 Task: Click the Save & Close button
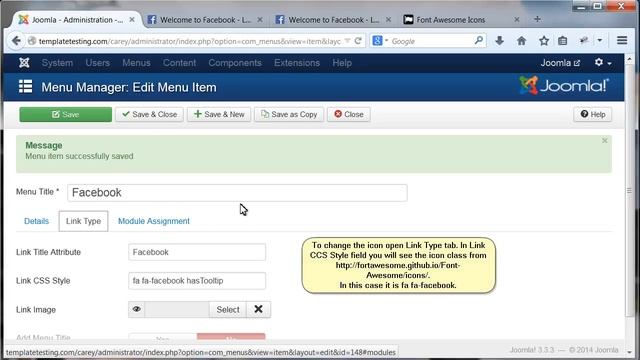(149, 114)
